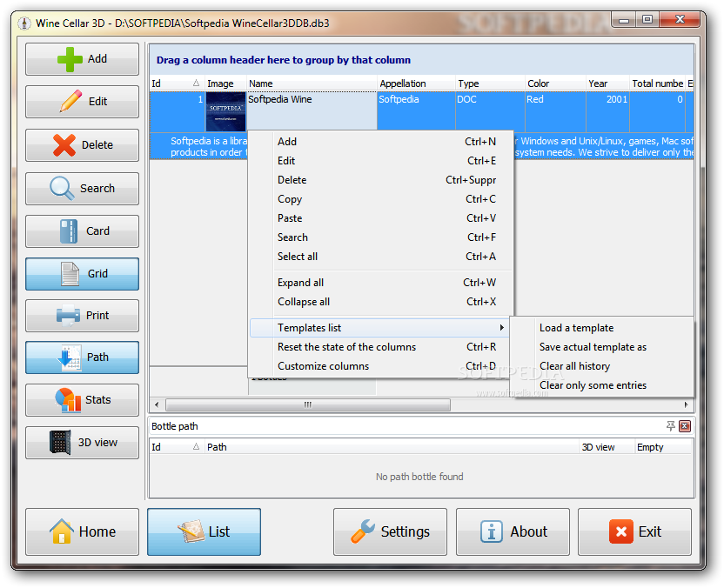Exit the app via red X icon

click(x=621, y=531)
